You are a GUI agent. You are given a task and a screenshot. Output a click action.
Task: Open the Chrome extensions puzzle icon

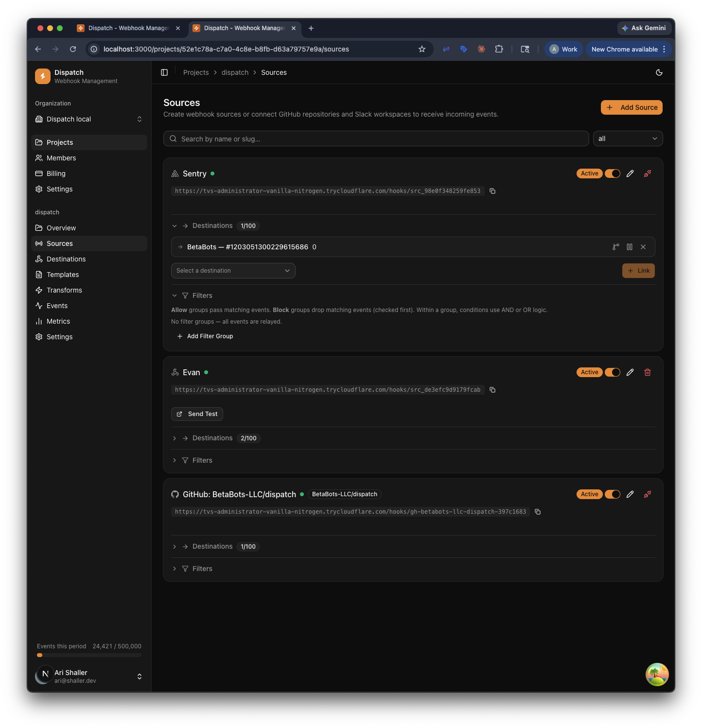(499, 49)
